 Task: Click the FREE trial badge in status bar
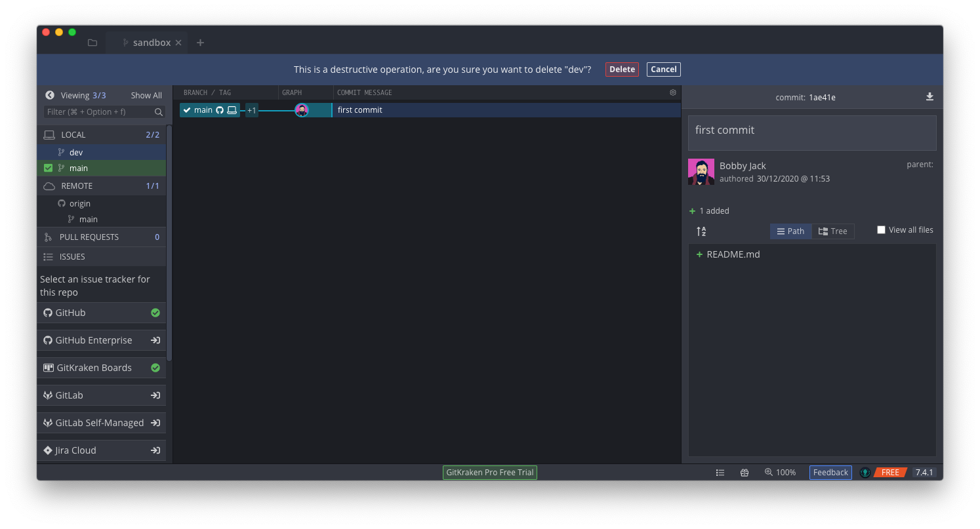pos(890,472)
